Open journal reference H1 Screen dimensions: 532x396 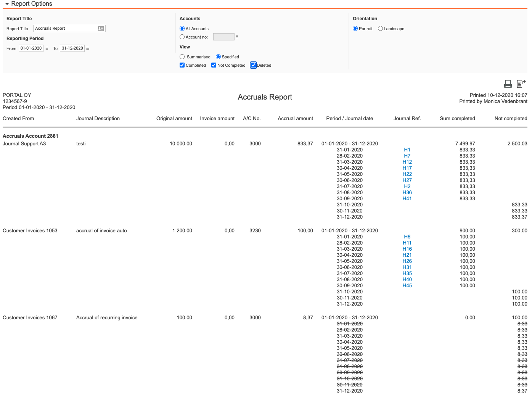tap(407, 150)
